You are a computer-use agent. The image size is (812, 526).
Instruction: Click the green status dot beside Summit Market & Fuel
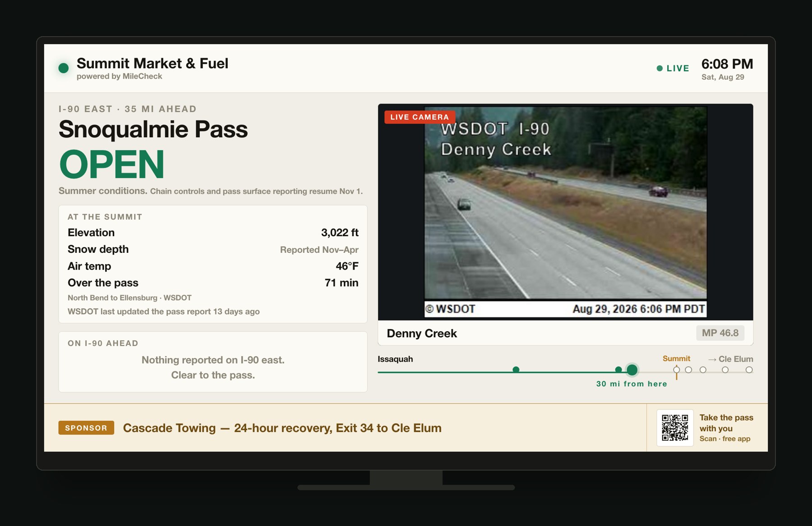(64, 68)
